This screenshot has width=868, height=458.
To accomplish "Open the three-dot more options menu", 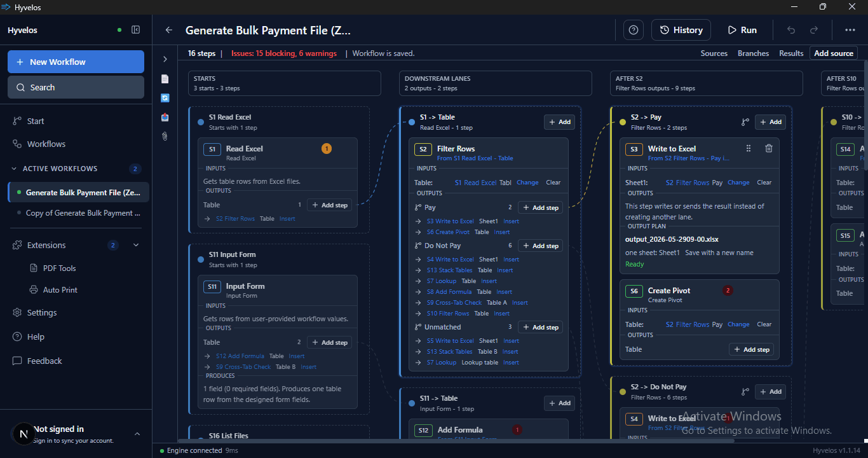I will pyautogui.click(x=850, y=30).
